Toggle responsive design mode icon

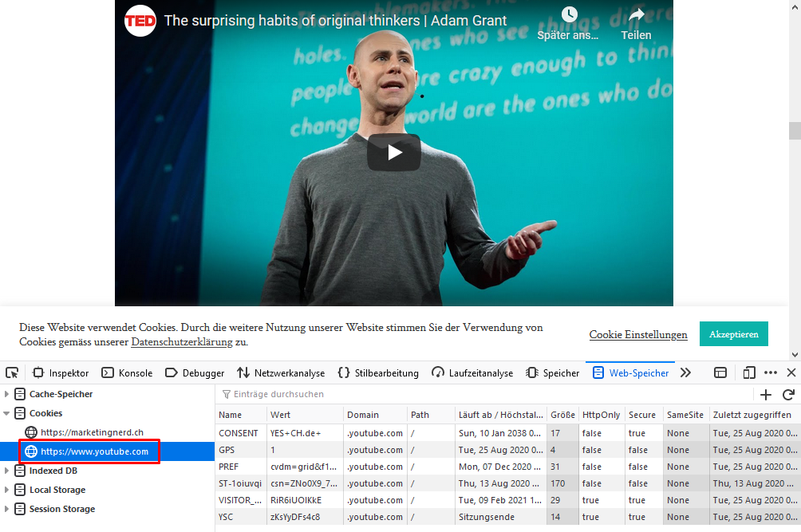tap(749, 372)
